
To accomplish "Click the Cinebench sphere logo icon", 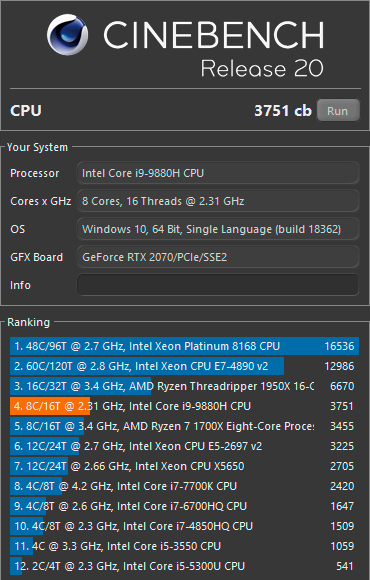I will [x=67, y=35].
